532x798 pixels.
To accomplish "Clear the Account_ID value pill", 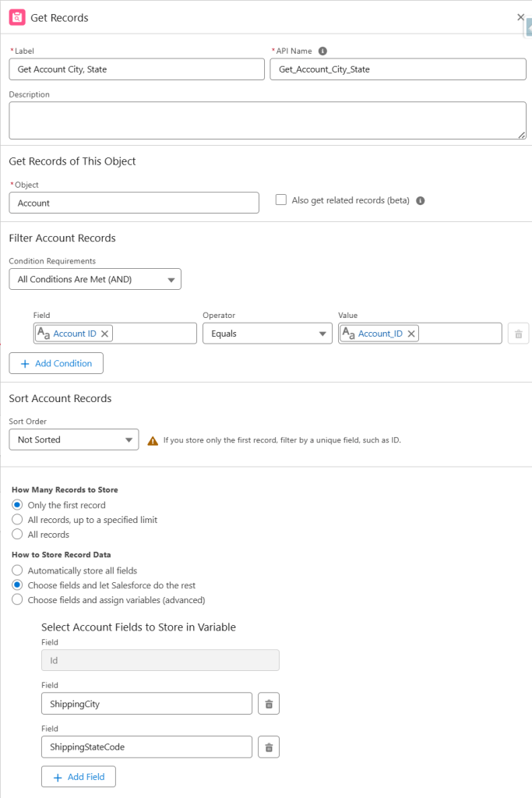I will tap(411, 334).
